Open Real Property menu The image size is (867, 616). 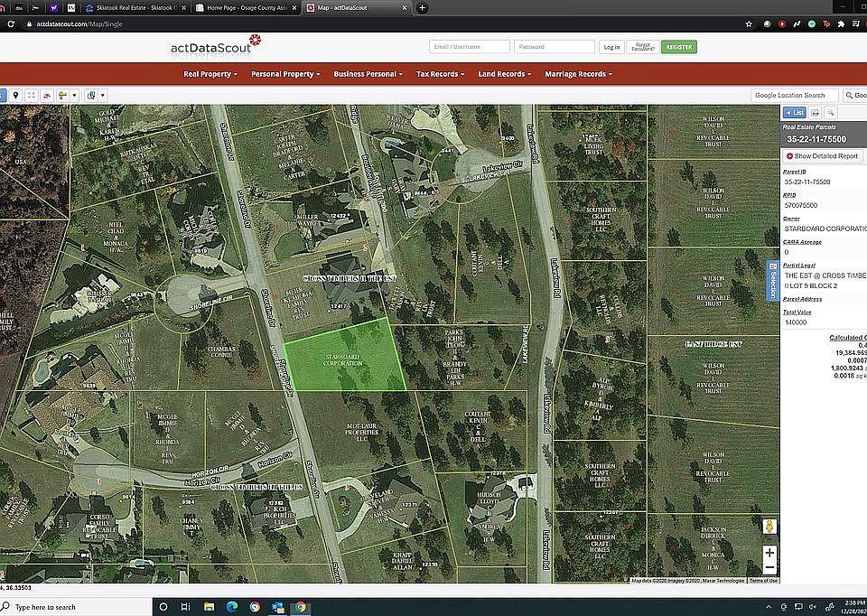(210, 73)
